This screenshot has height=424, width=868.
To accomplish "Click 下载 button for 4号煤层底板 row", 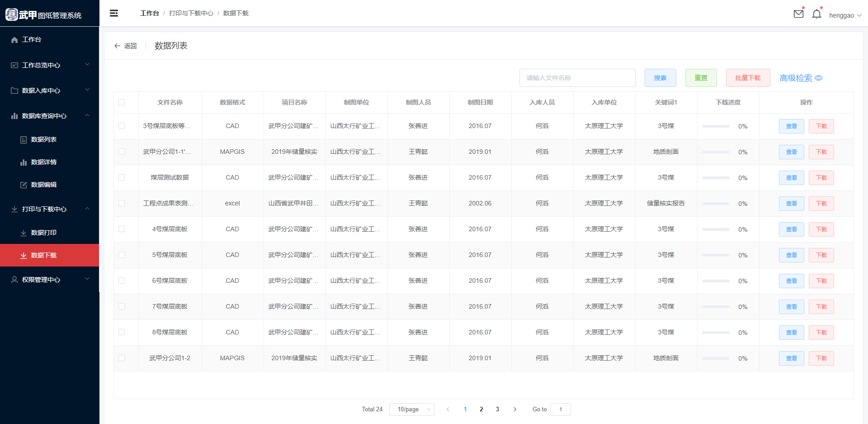I will [821, 229].
